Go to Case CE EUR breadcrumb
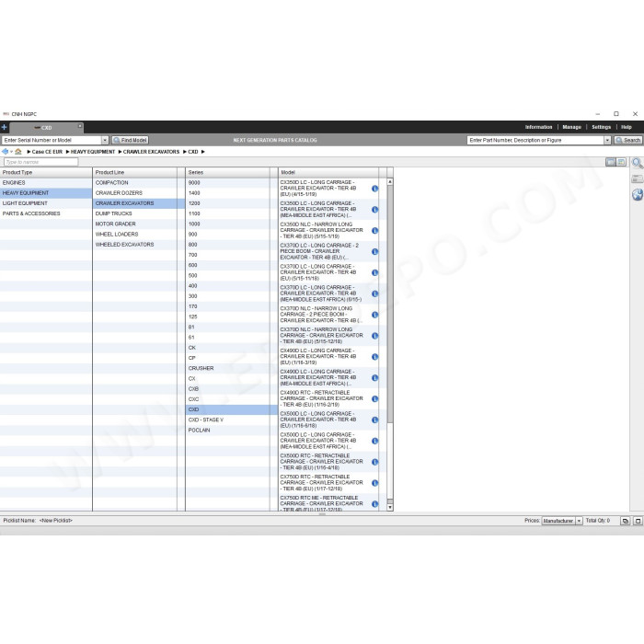The height and width of the screenshot is (644, 644). [x=47, y=152]
